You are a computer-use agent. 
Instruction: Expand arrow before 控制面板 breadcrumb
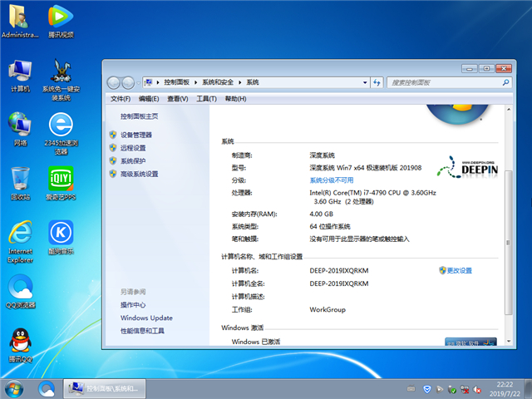[x=158, y=82]
